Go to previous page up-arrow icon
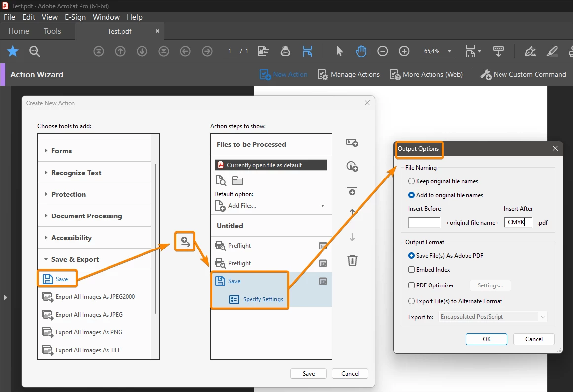 [120, 51]
